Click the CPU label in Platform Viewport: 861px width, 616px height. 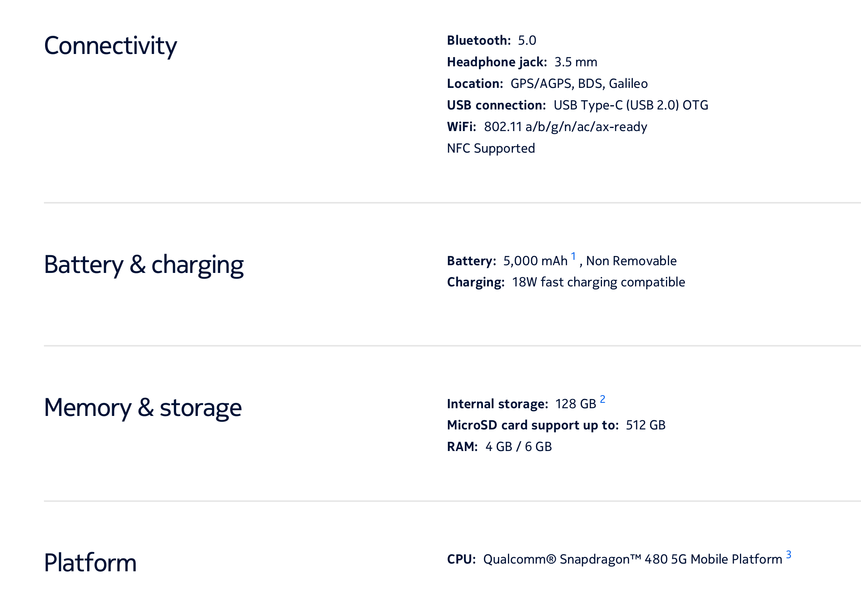[461, 559]
